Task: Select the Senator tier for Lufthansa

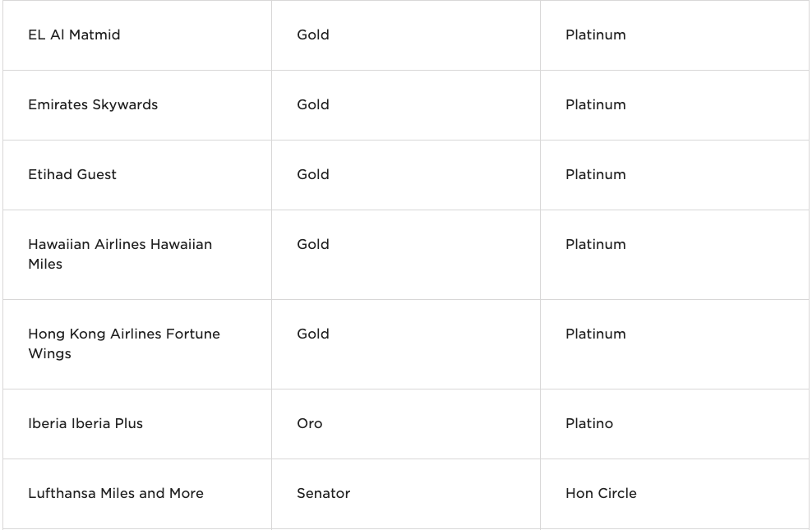Action: coord(324,493)
